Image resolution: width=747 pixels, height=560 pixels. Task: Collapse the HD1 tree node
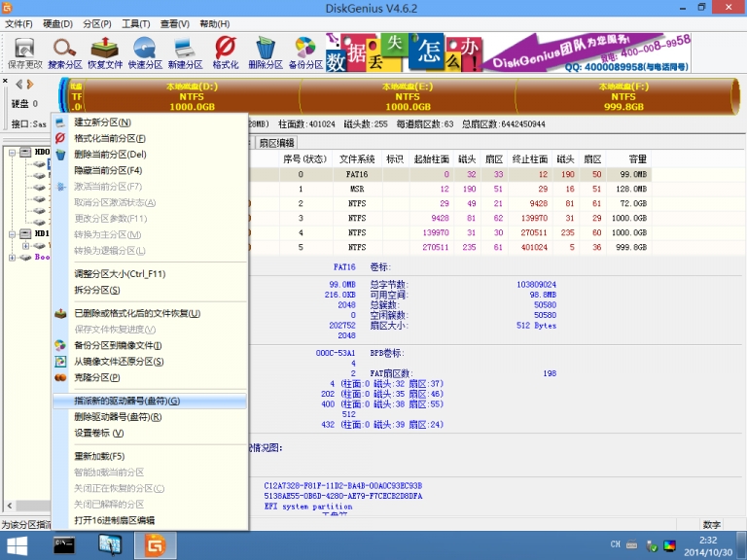tap(12, 233)
